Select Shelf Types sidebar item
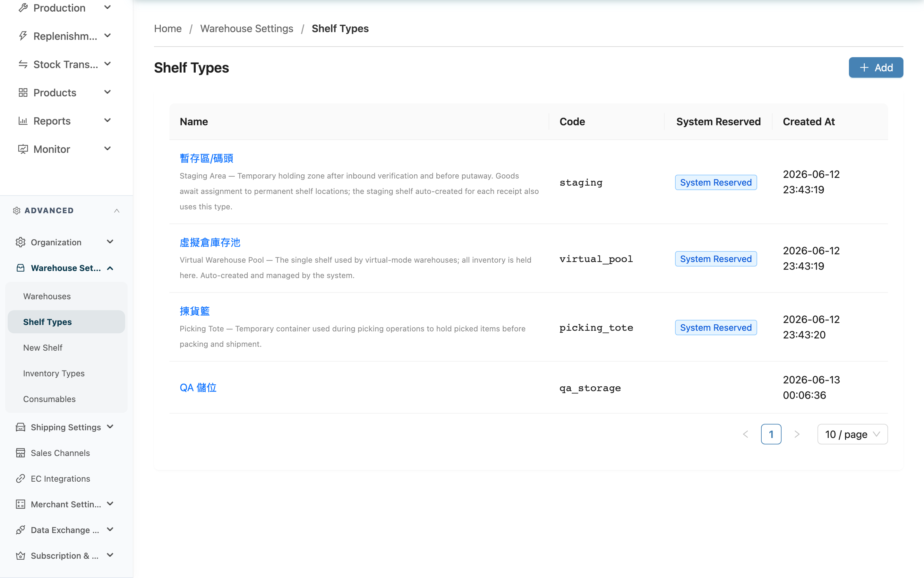Image resolution: width=924 pixels, height=578 pixels. (66, 322)
